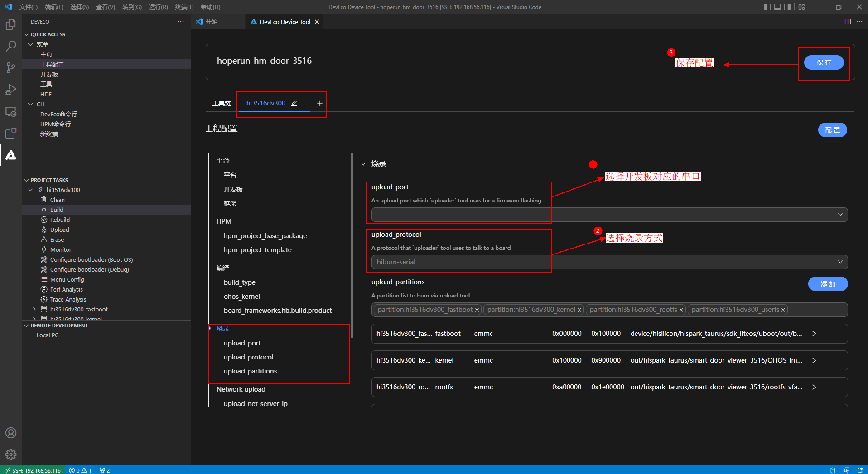Collapse the CLI tree node
This screenshot has width=868, height=474.
(x=31, y=104)
